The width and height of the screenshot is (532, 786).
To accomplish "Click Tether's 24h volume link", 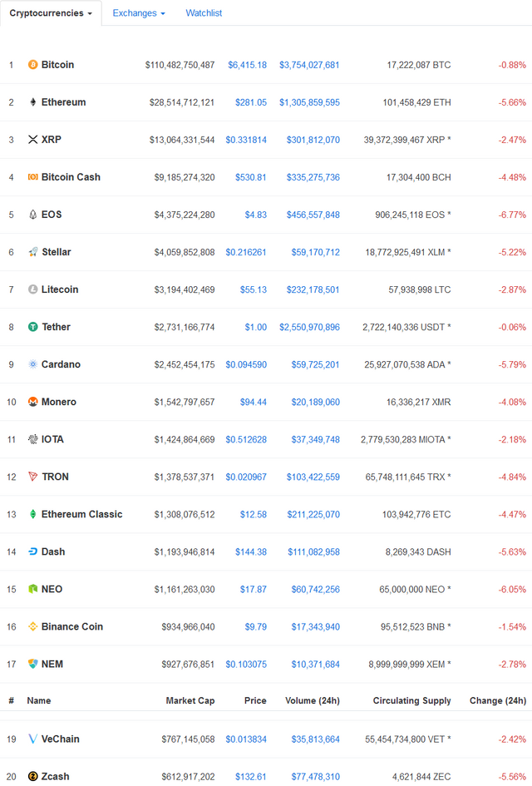I will (309, 327).
